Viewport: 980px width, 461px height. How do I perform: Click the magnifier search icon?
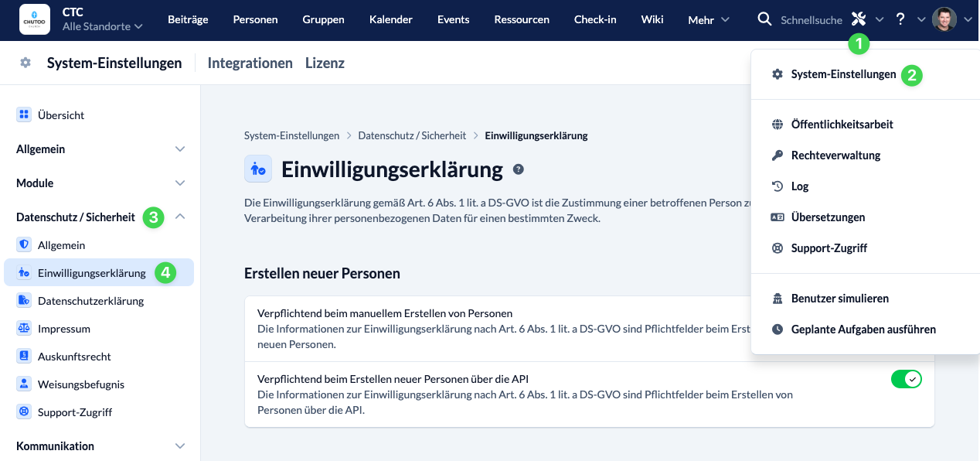pos(764,19)
